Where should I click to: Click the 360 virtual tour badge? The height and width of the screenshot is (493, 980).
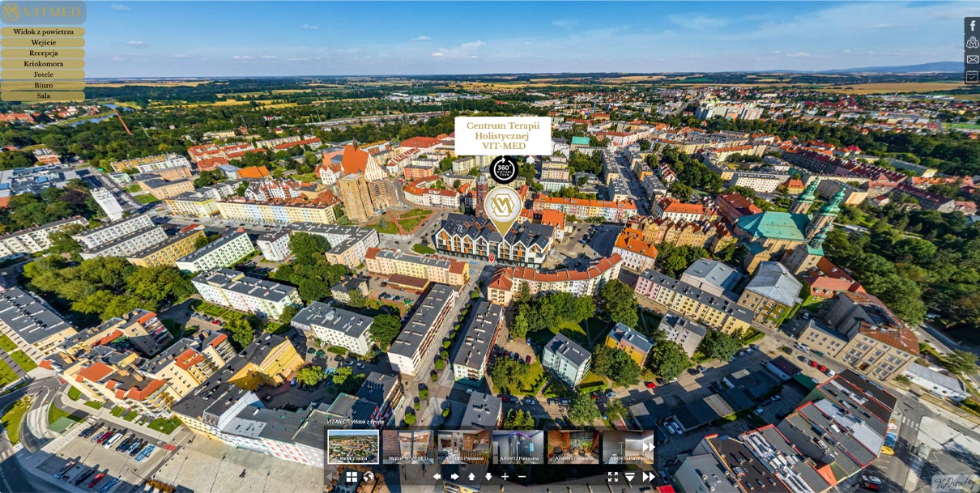tap(503, 169)
